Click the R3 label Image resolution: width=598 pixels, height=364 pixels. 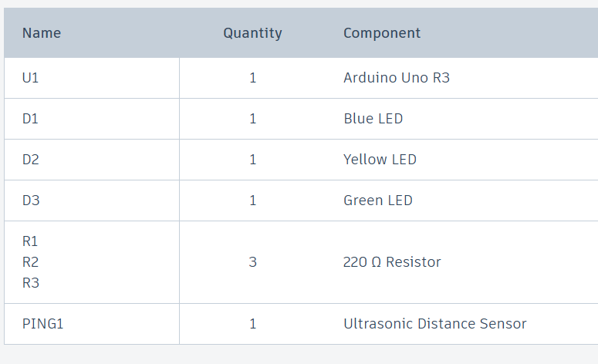coord(30,283)
